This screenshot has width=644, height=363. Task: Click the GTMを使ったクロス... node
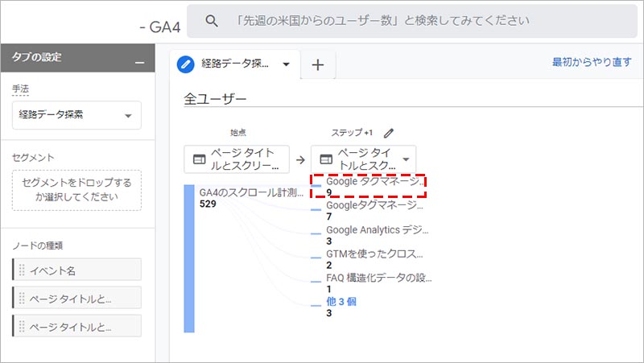374,254
